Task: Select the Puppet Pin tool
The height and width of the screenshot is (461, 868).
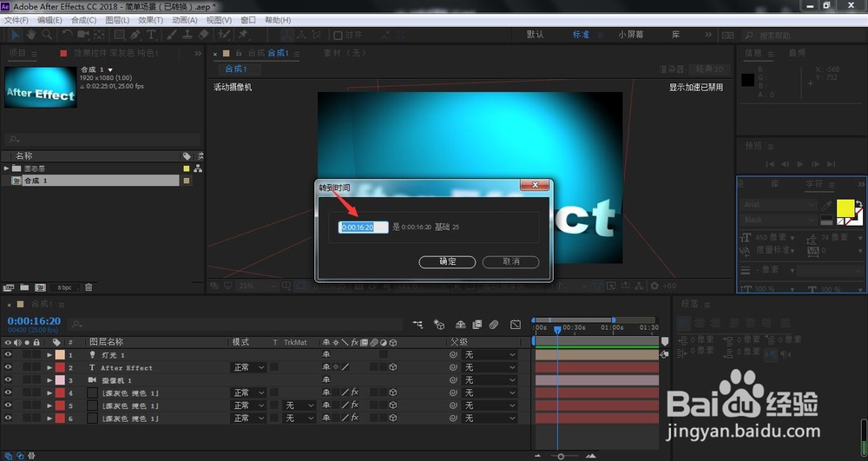Action: click(x=243, y=35)
